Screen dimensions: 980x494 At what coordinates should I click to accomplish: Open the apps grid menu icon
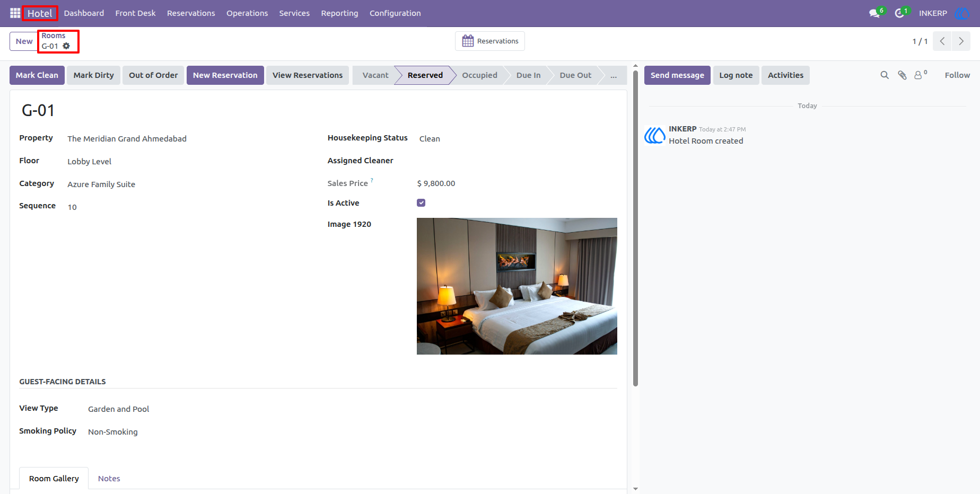point(15,13)
